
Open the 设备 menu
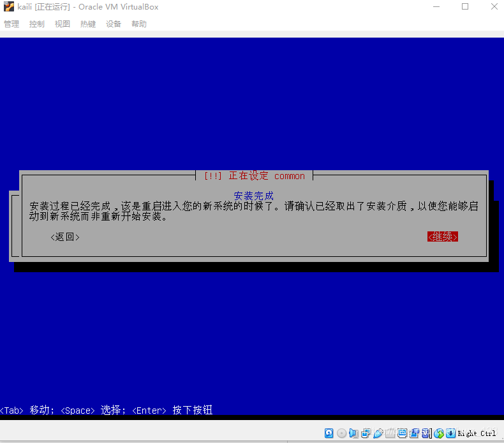[x=114, y=24]
